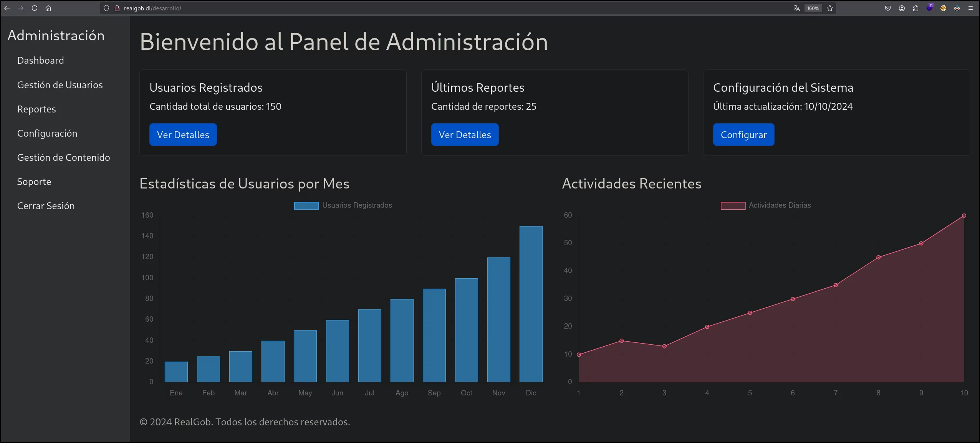Click the Dic bar in users chart
The image size is (980, 443).
[531, 304]
